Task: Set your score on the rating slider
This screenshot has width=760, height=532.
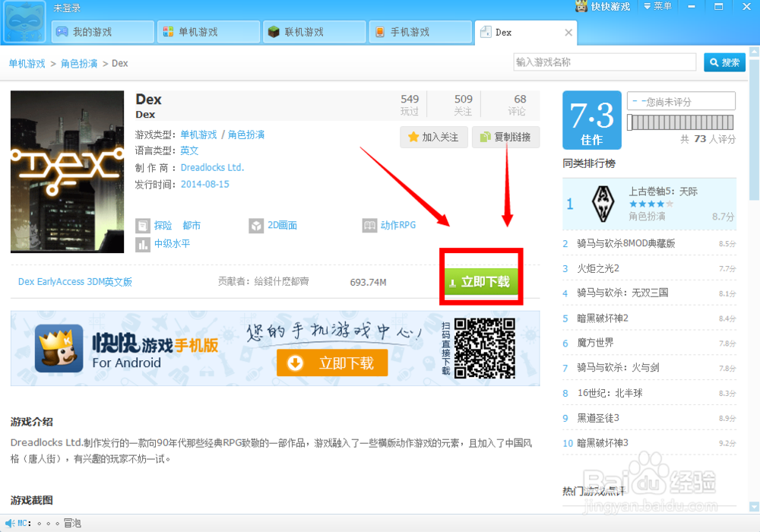Action: click(680, 122)
